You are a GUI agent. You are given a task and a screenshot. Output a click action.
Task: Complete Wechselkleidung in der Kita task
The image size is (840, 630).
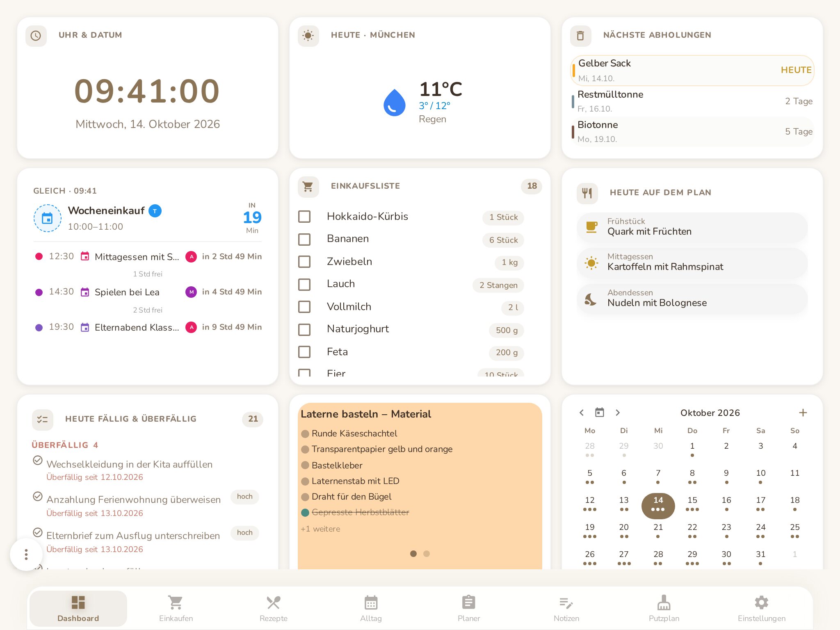[38, 461]
